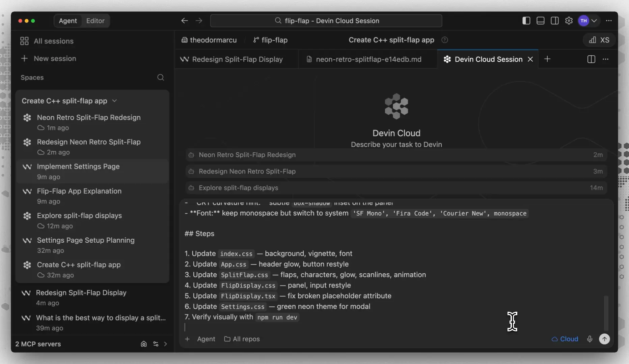
Task: Open the title bar more options menu
Action: point(609,21)
